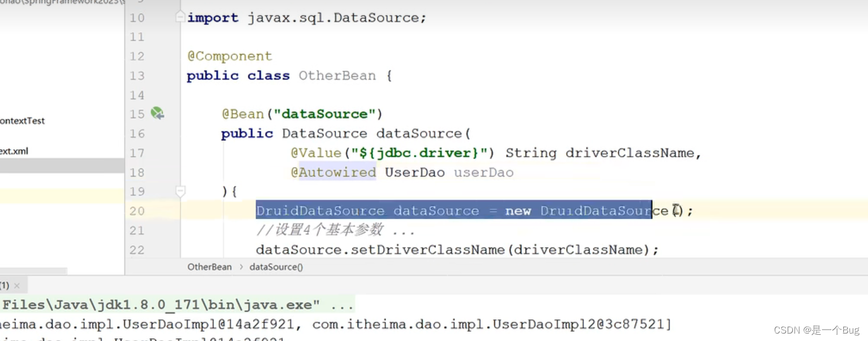Click the OtherBean class name

(337, 76)
